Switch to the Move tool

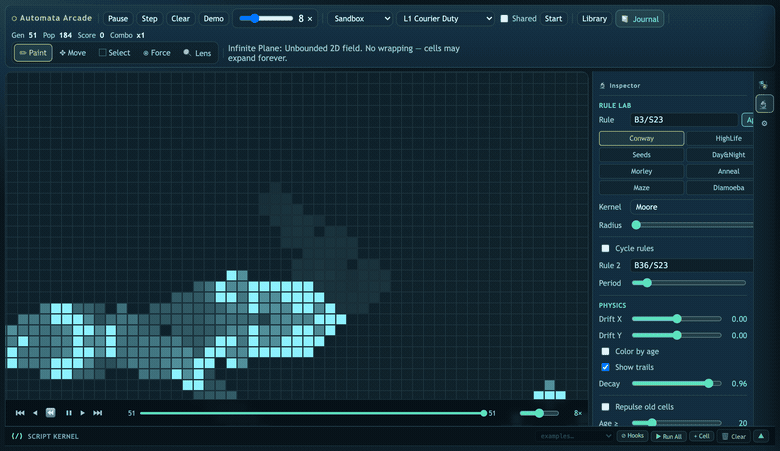pos(73,53)
